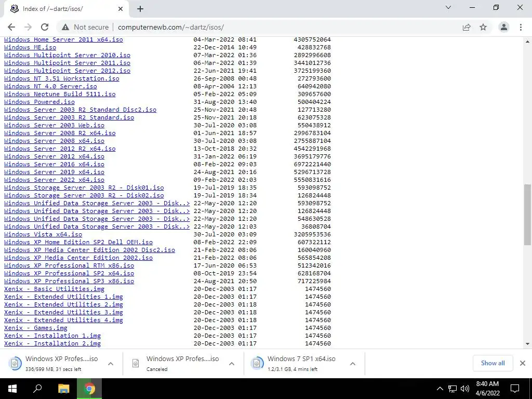This screenshot has width=532, height=399.
Task: Open the network status tray icon
Action: tap(453, 389)
